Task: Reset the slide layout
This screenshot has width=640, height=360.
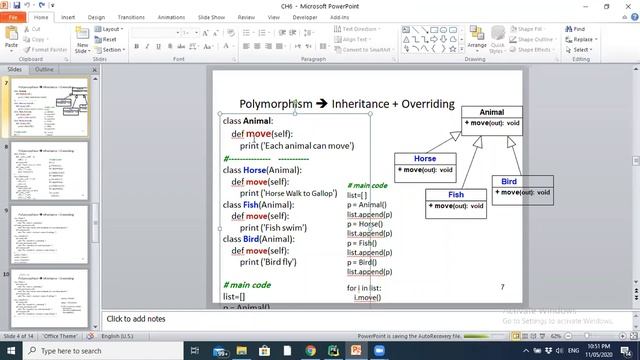Action: [x=106, y=40]
